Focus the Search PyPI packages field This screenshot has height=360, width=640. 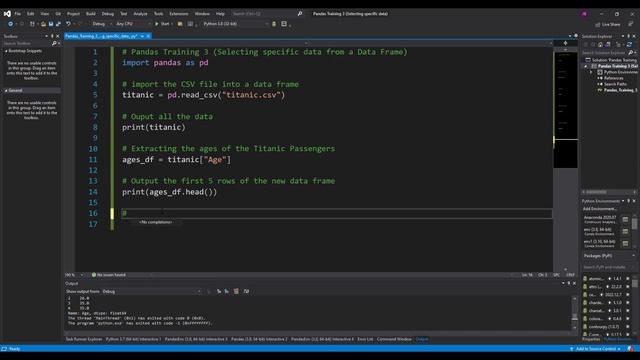click(x=607, y=267)
